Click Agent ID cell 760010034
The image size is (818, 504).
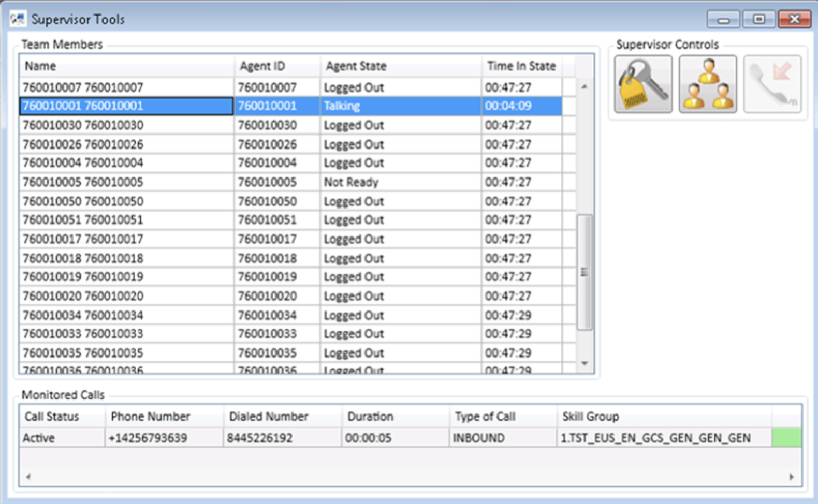coord(277,315)
